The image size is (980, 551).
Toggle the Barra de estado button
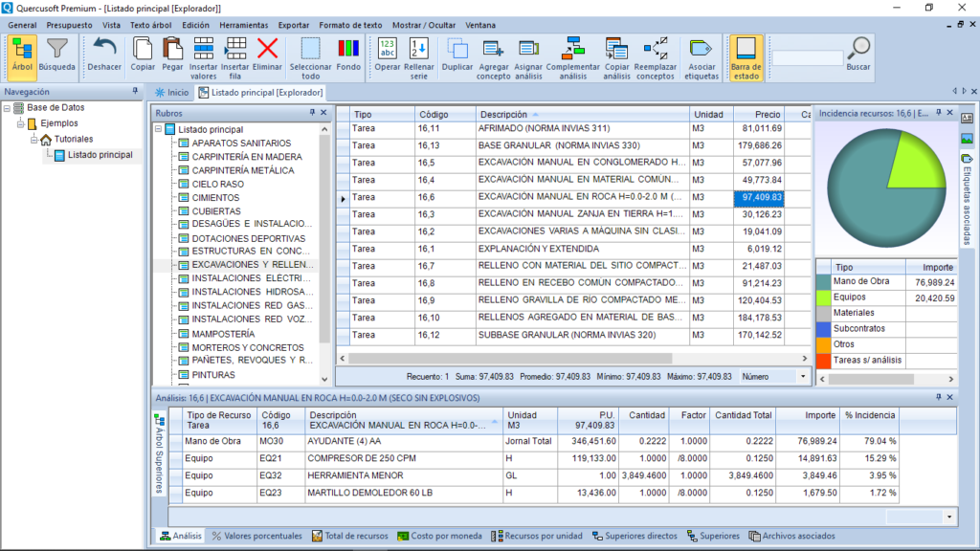click(746, 57)
